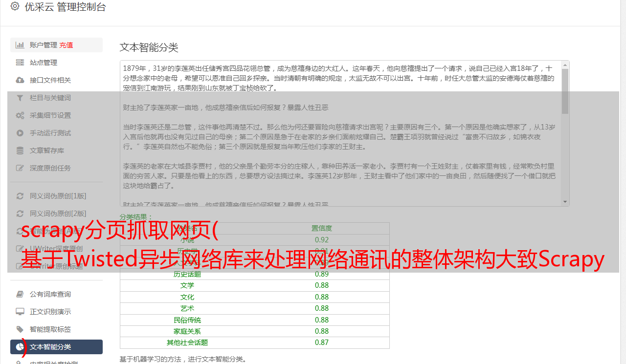Select the cloud icon for 接口文件相关

pos(20,80)
